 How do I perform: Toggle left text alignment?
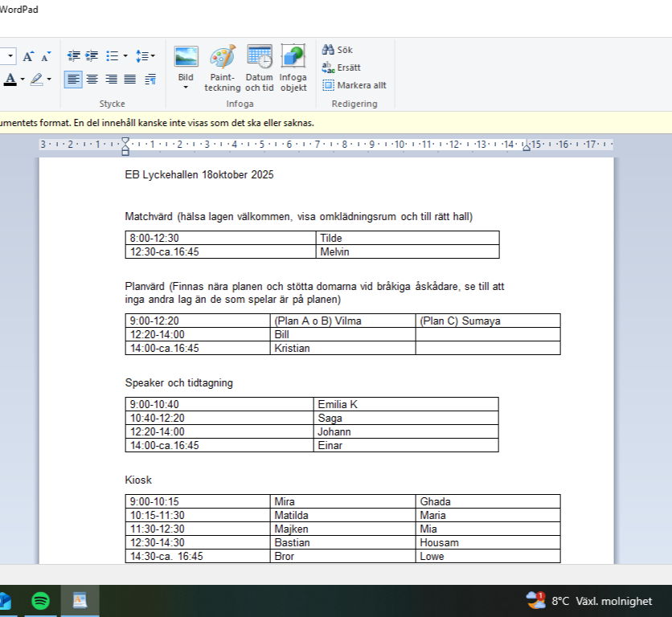coord(73,80)
